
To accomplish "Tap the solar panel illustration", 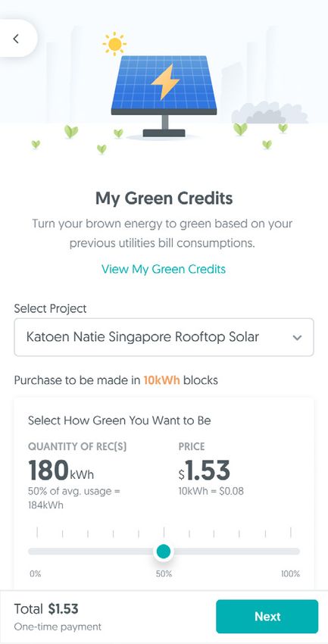I will tap(164, 95).
